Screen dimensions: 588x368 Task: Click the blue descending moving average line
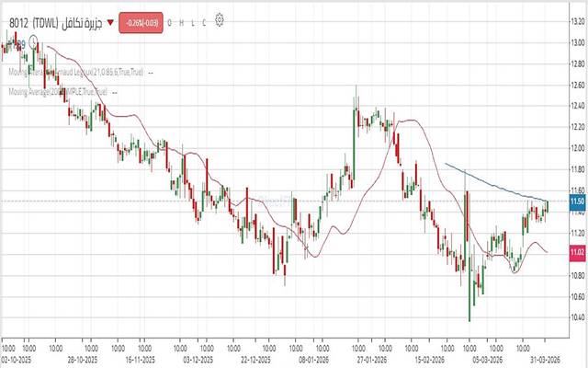pyautogui.click(x=496, y=182)
